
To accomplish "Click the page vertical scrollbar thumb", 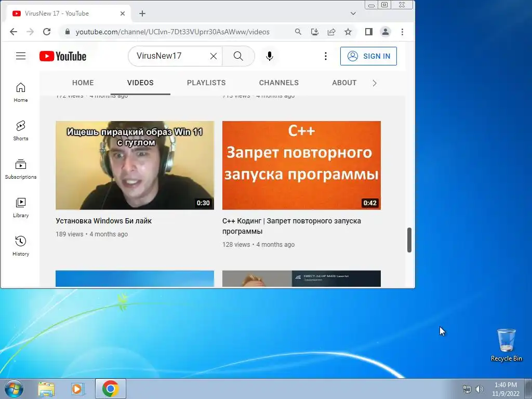I will point(409,240).
